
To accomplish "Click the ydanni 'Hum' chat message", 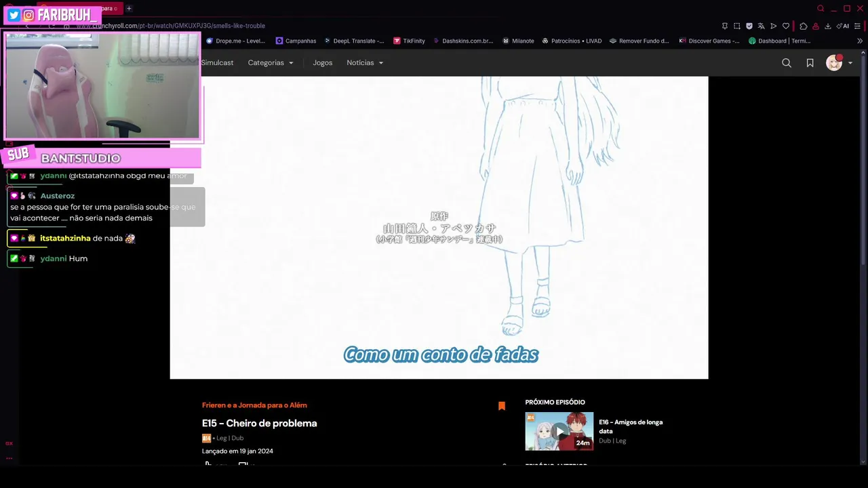I will (x=47, y=258).
